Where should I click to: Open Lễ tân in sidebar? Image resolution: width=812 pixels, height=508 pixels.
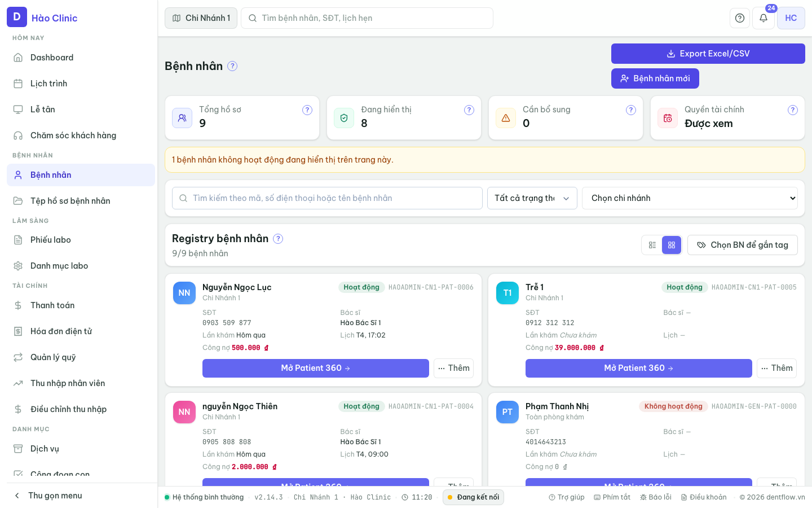tap(81, 110)
